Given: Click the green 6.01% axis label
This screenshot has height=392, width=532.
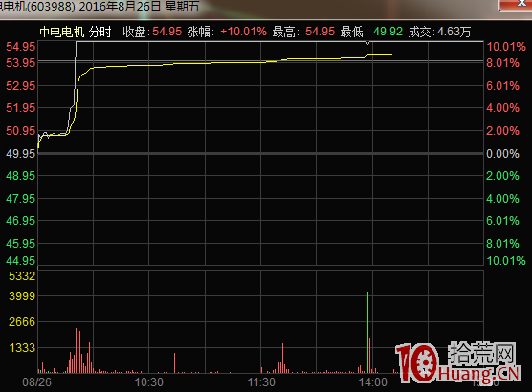Looking at the screenshot, I should (503, 221).
